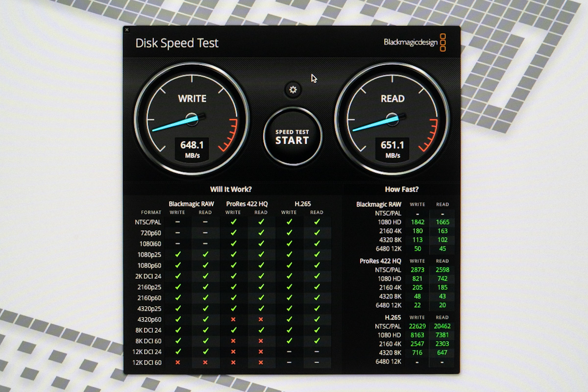Click the ProRes 422 HQ section heading in How Fast
Image resolution: width=588 pixels, height=392 pixels.
point(380,261)
